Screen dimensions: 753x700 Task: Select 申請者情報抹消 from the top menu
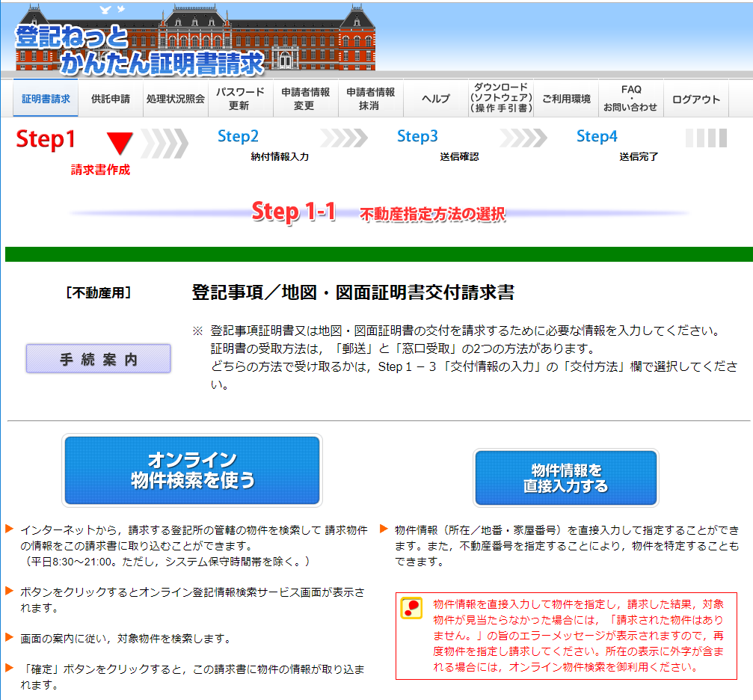(370, 99)
